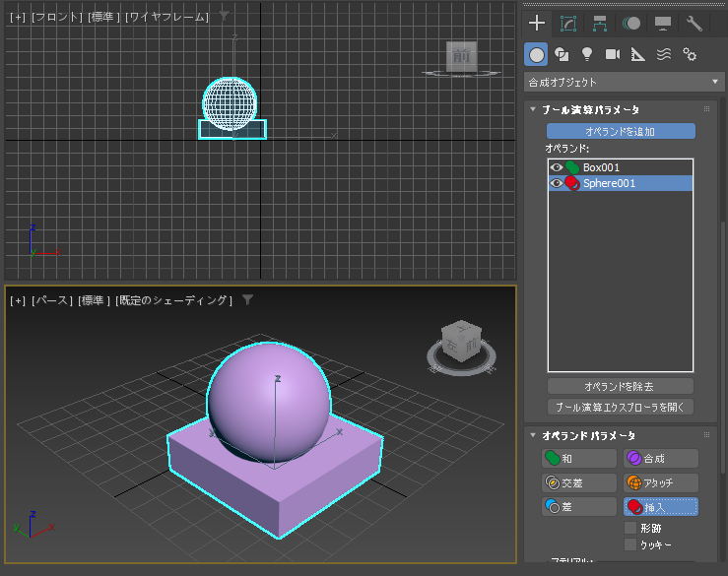The width and height of the screenshot is (728, 576).
Task: Toggle visibility eye of Box001 operand
Action: [557, 167]
